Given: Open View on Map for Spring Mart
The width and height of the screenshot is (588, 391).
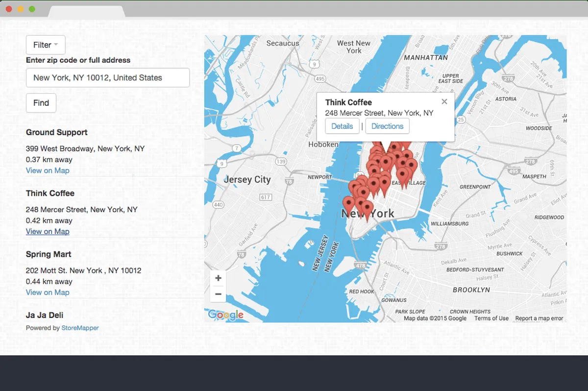Looking at the screenshot, I should 48,292.
